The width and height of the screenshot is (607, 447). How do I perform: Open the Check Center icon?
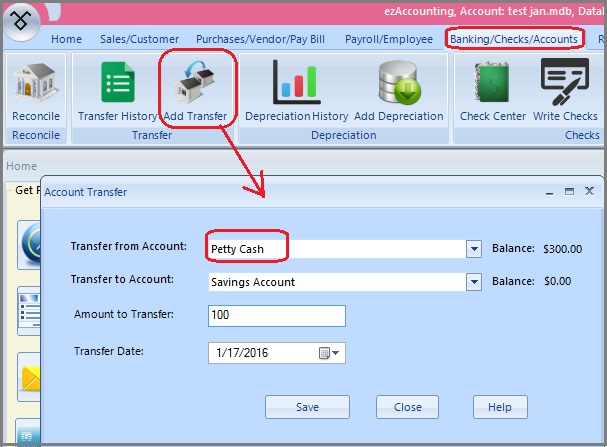(493, 87)
